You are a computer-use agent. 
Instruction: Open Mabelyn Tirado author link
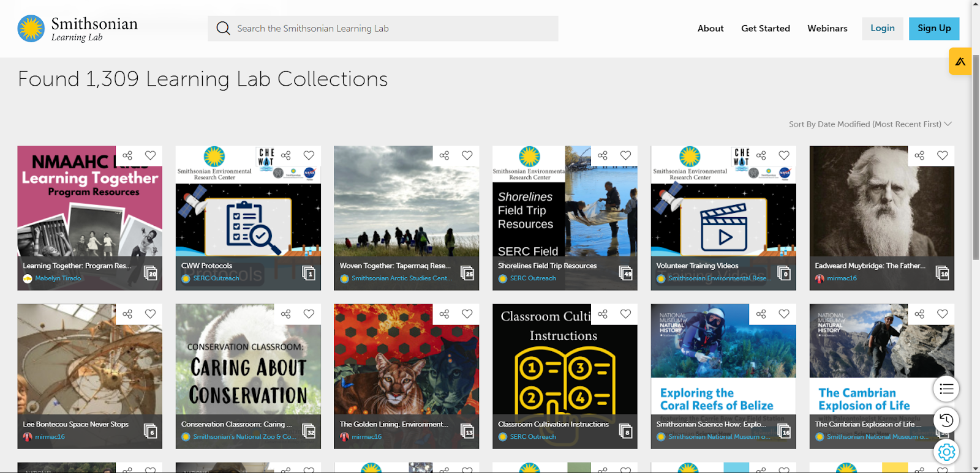(58, 278)
